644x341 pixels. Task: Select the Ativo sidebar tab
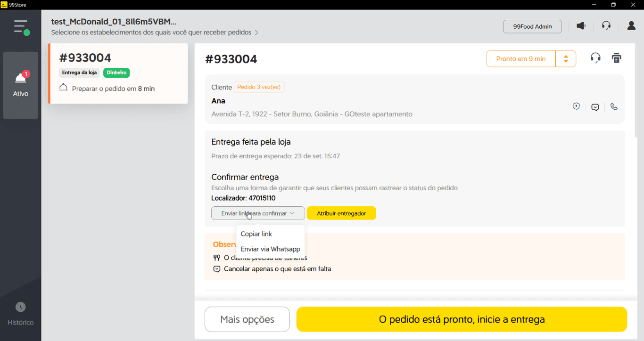tap(21, 85)
